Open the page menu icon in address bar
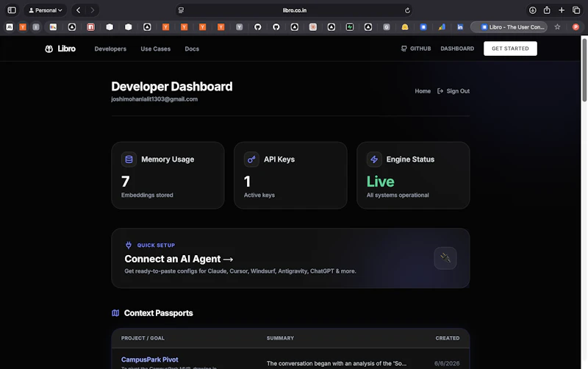 pos(181,10)
